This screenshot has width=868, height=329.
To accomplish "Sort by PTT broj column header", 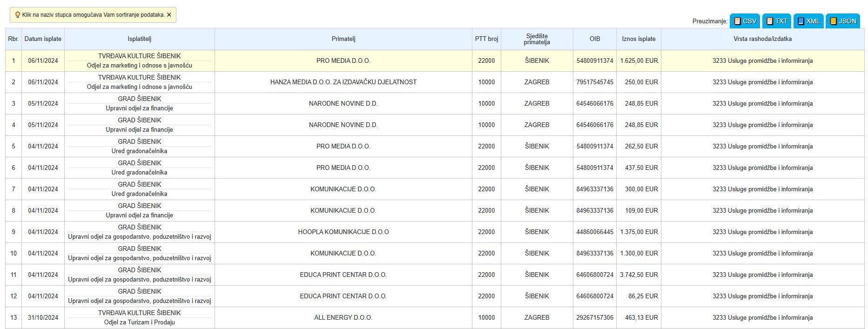I will click(x=486, y=39).
